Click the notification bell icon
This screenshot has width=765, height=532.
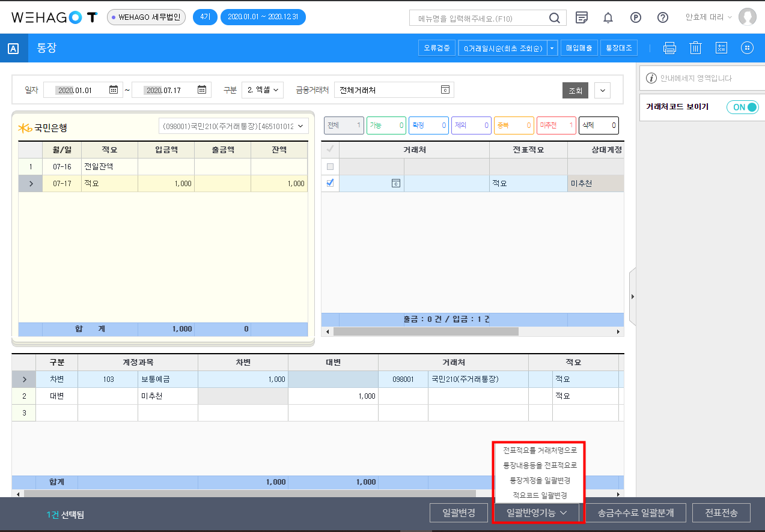pyautogui.click(x=608, y=17)
